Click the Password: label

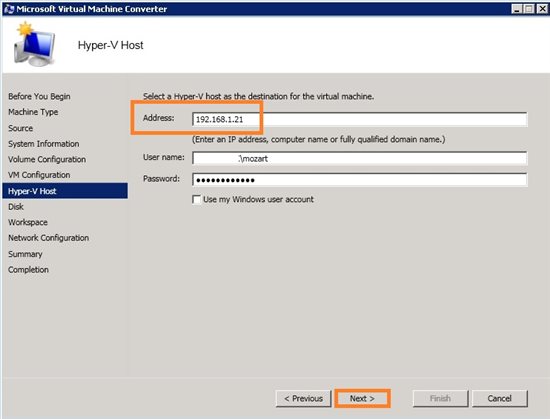[161, 179]
